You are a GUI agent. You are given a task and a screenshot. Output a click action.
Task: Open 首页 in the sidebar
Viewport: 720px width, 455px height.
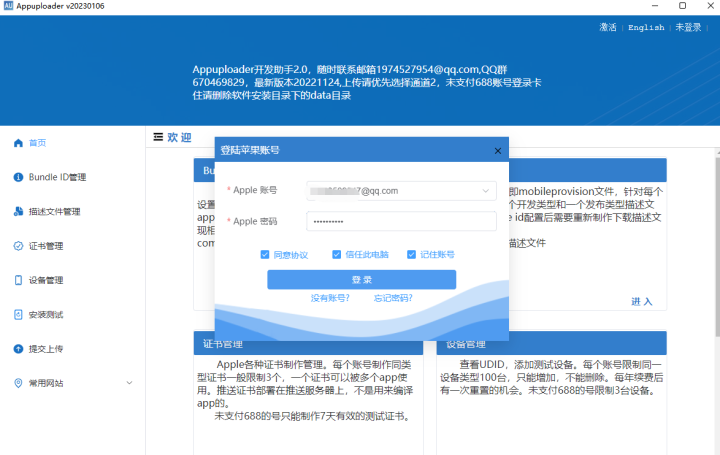(38, 143)
